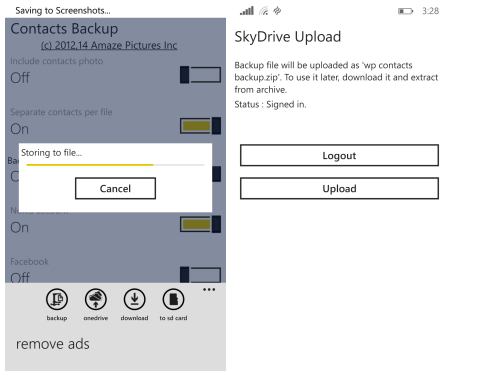Select the 'Status : Signed in.' text
481x380 pixels.
point(270,104)
